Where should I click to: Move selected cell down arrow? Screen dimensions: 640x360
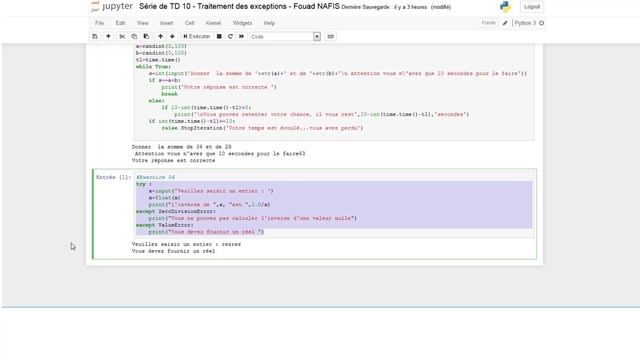pyautogui.click(x=172, y=36)
